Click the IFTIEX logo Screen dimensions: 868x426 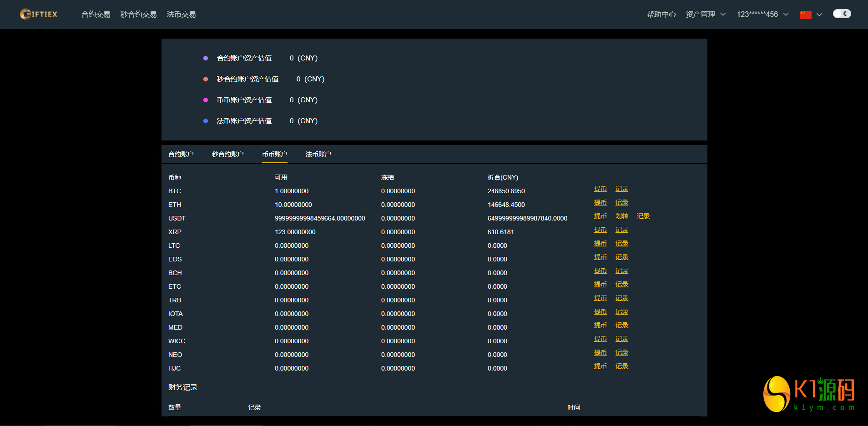pyautogui.click(x=39, y=14)
